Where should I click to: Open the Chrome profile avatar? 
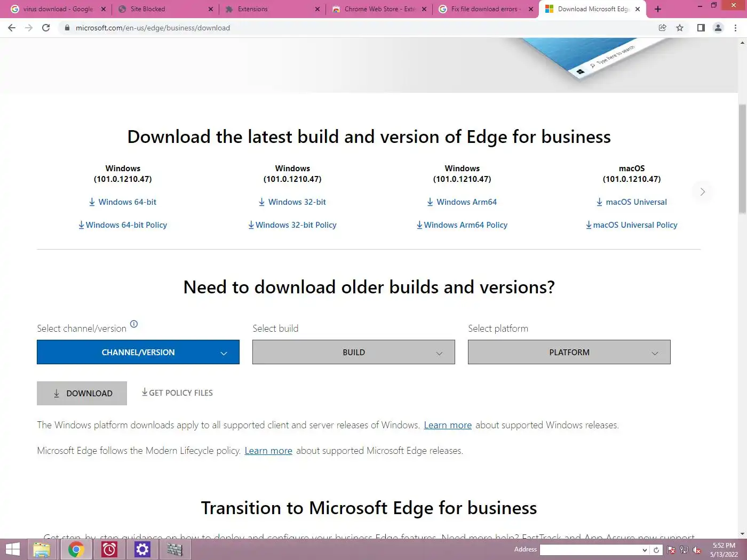[718, 28]
